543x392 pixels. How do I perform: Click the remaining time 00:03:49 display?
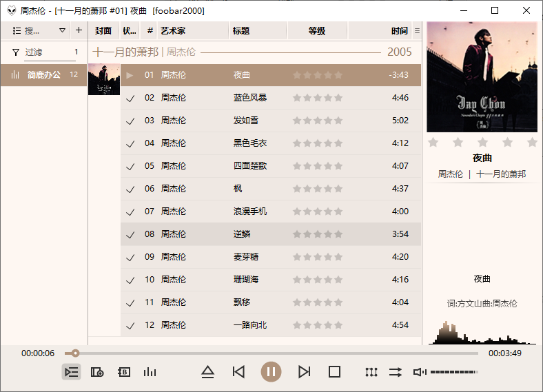click(x=505, y=353)
